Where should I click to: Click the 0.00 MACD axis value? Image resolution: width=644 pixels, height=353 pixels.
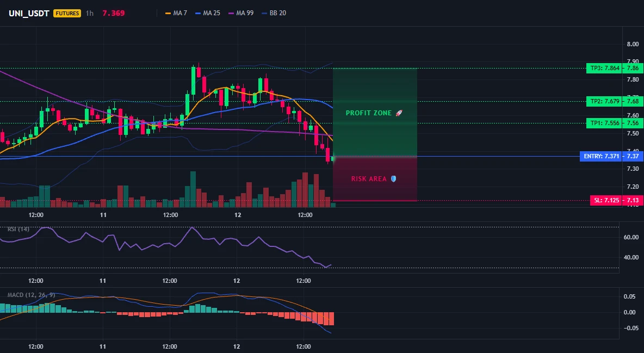click(x=630, y=312)
